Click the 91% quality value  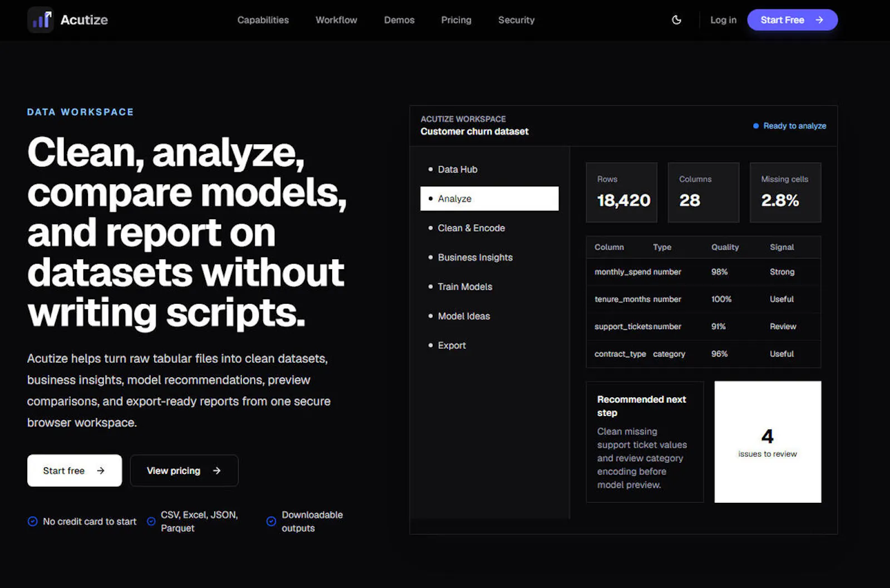pos(718,327)
